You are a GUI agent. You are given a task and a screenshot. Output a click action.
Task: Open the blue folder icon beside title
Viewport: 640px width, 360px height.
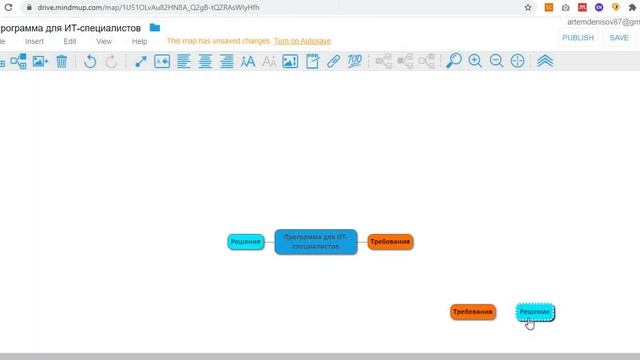pos(155,27)
